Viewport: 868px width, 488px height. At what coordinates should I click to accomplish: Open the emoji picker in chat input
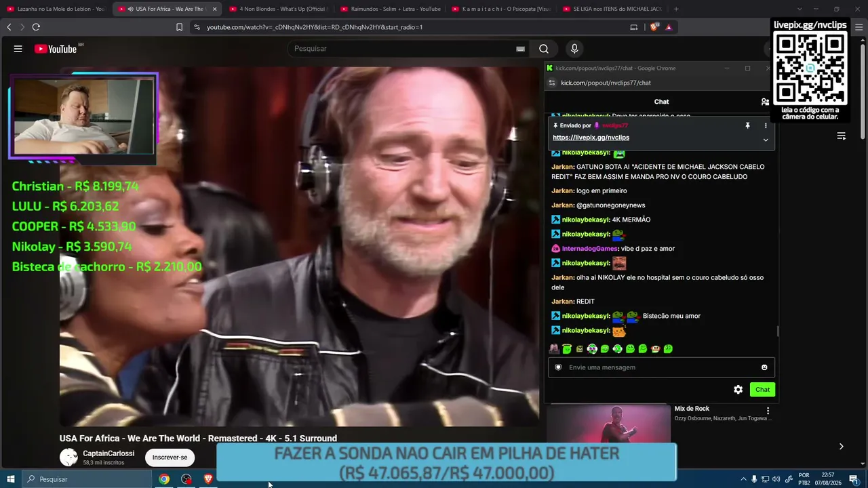(764, 367)
